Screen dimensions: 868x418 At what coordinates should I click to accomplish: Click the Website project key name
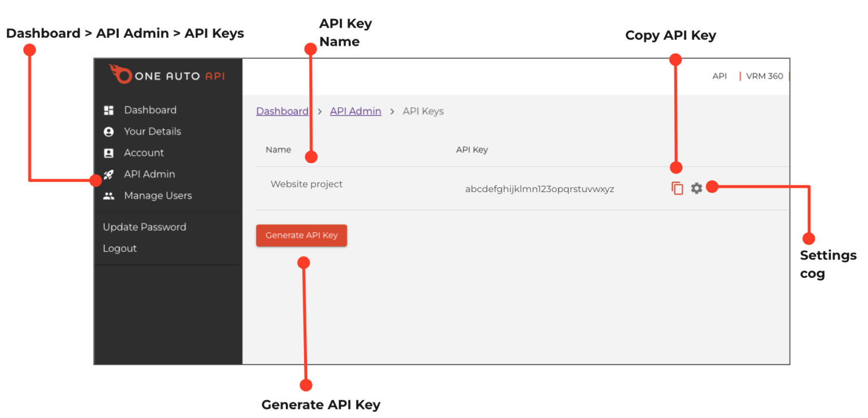click(x=306, y=184)
